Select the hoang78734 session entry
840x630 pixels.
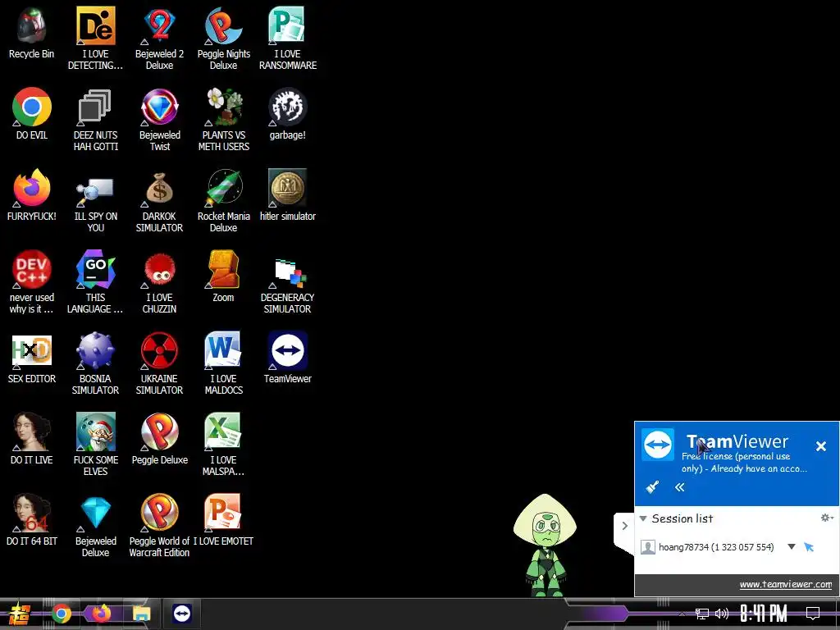pyautogui.click(x=715, y=547)
